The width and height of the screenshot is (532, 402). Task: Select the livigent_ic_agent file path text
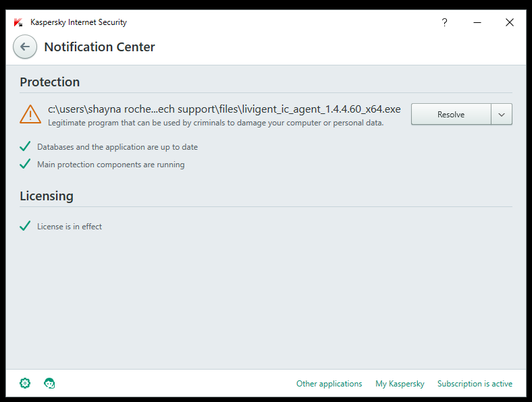coord(224,109)
